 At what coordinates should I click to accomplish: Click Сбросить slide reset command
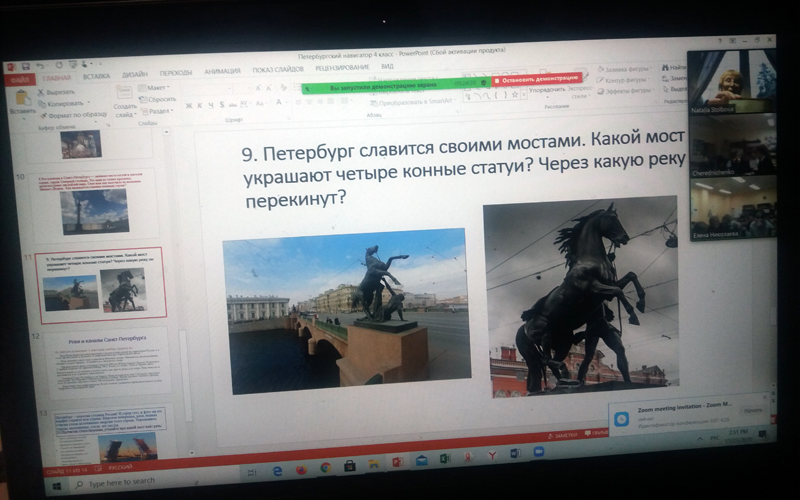pyautogui.click(x=158, y=99)
